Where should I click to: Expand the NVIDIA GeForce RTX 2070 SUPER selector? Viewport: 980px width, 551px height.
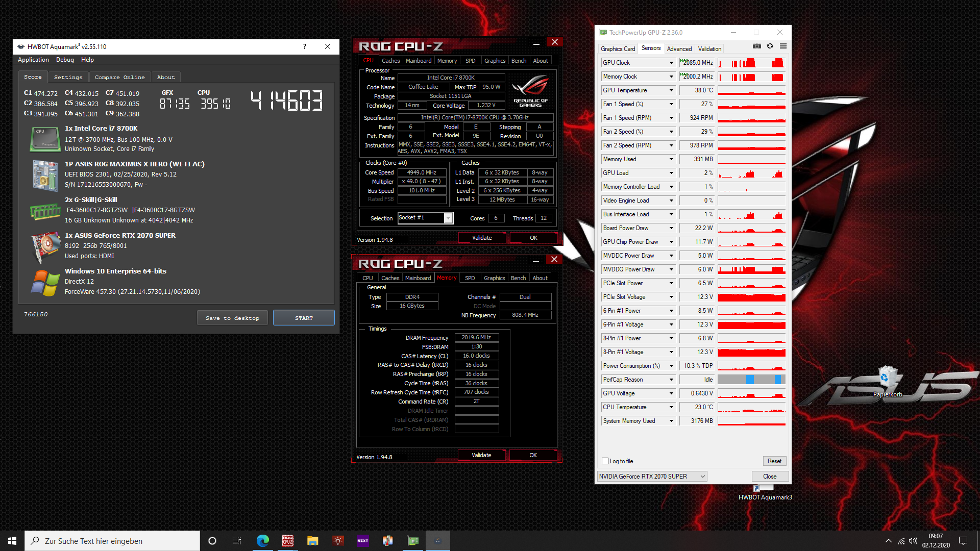652,477
